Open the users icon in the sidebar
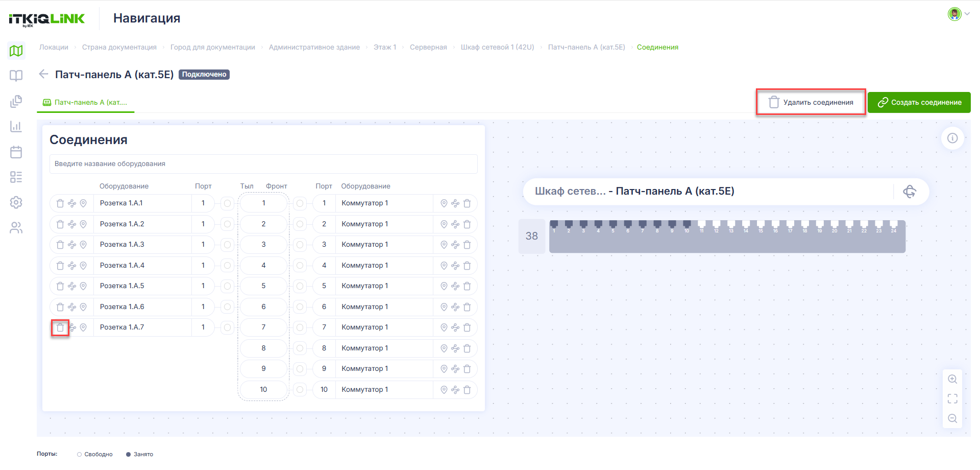Image resolution: width=980 pixels, height=470 pixels. (16, 228)
